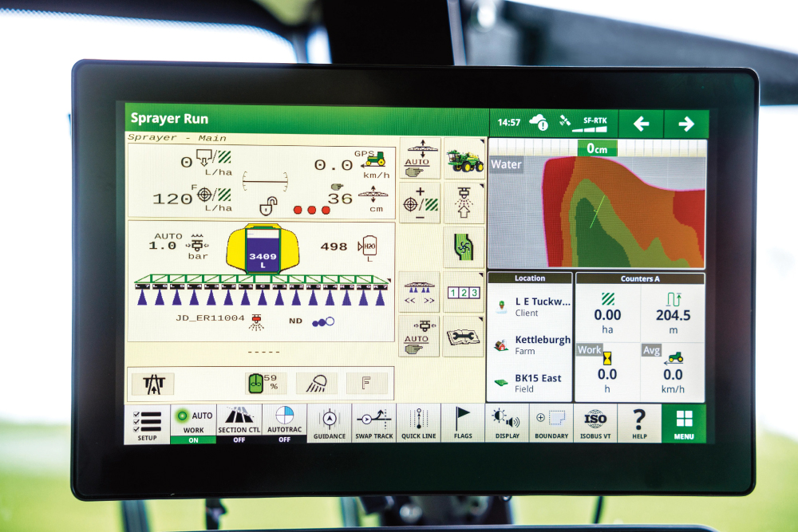
Task: Toggle the AUTO Work recording switch
Action: pyautogui.click(x=193, y=423)
